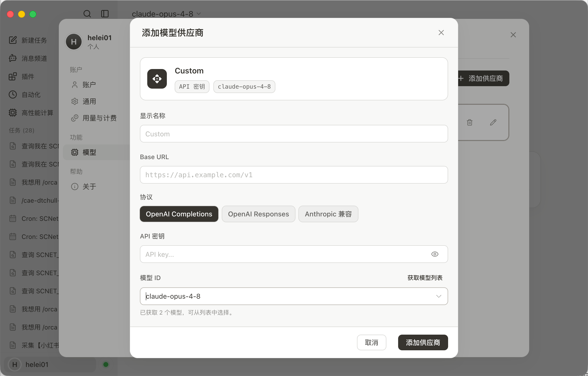
Task: Edit the provider with pencil icon
Action: coord(493,122)
